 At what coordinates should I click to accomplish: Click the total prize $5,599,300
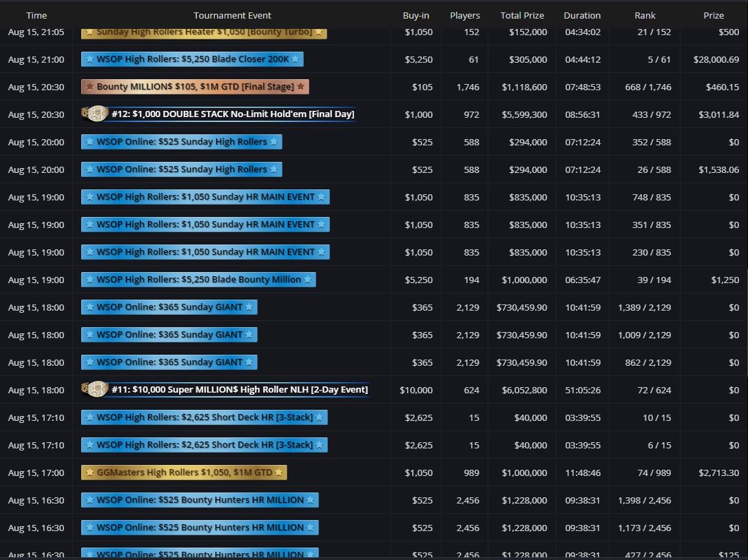(524, 114)
